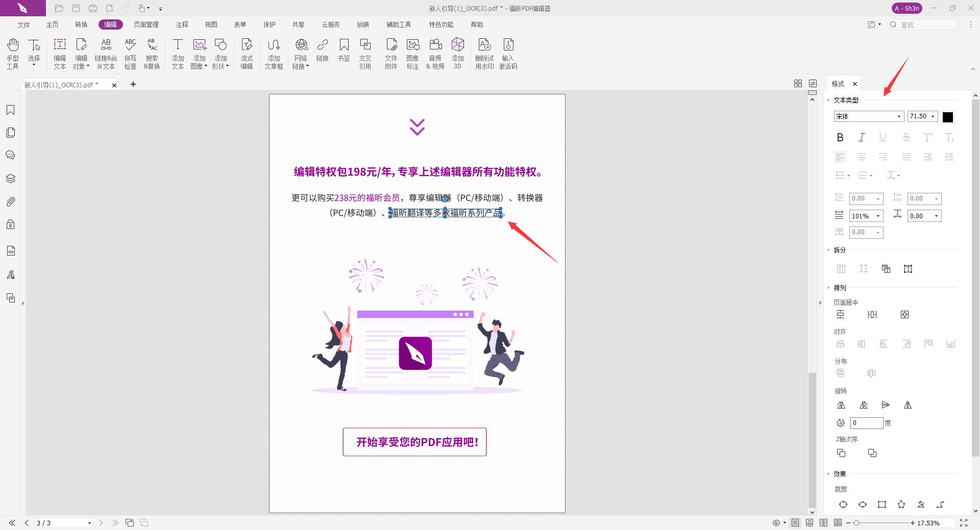Toggle bold formatting on selected text
Screen dimensions: 980x530
click(x=840, y=137)
